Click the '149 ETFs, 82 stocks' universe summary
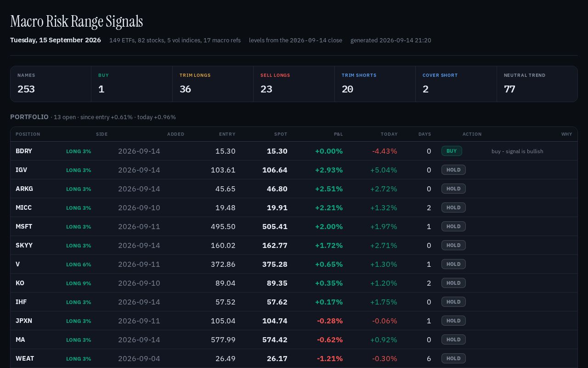 click(175, 40)
